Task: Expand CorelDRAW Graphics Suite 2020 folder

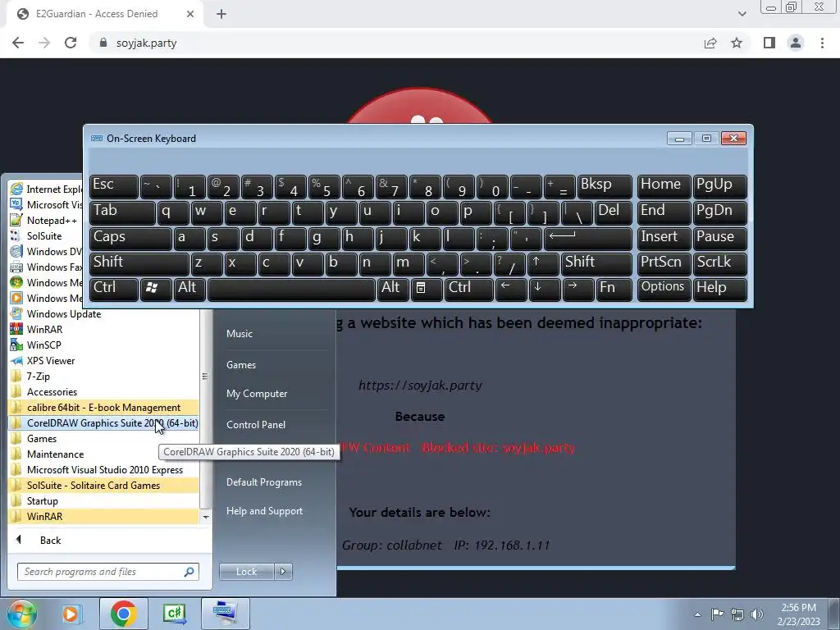Action: (x=103, y=422)
